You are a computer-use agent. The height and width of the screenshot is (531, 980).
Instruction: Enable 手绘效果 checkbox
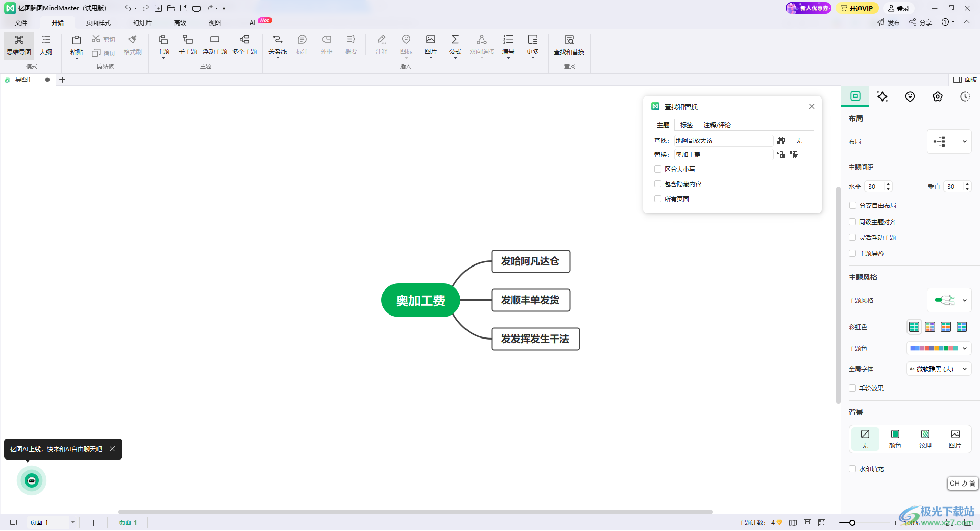click(x=852, y=388)
